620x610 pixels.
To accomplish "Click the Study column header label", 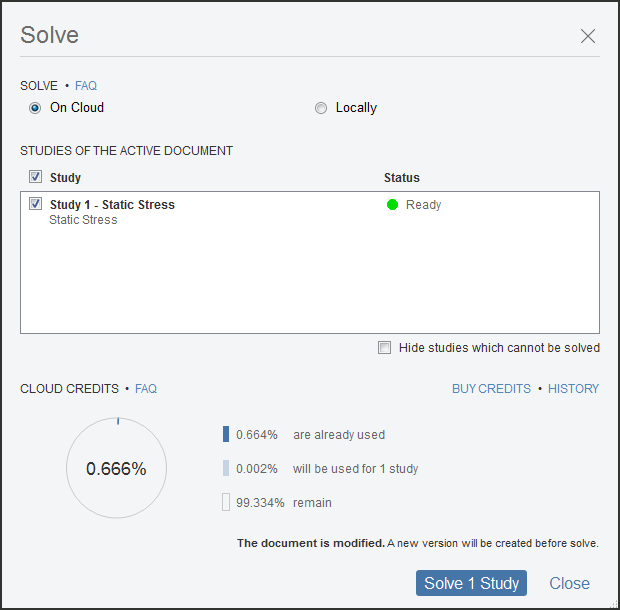I will (65, 178).
